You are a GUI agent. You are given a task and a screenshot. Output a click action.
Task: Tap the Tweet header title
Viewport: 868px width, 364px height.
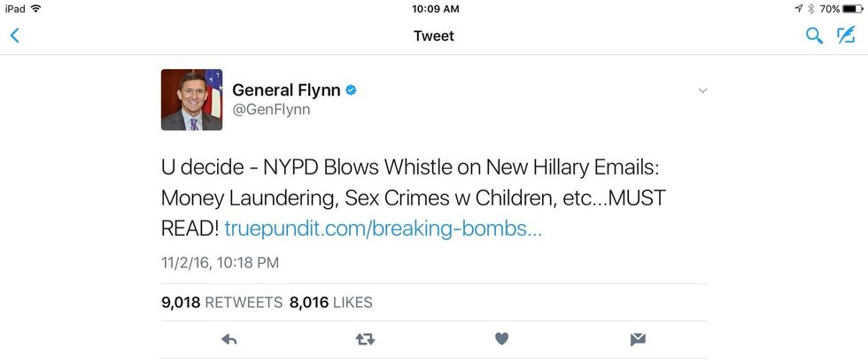coord(434,36)
